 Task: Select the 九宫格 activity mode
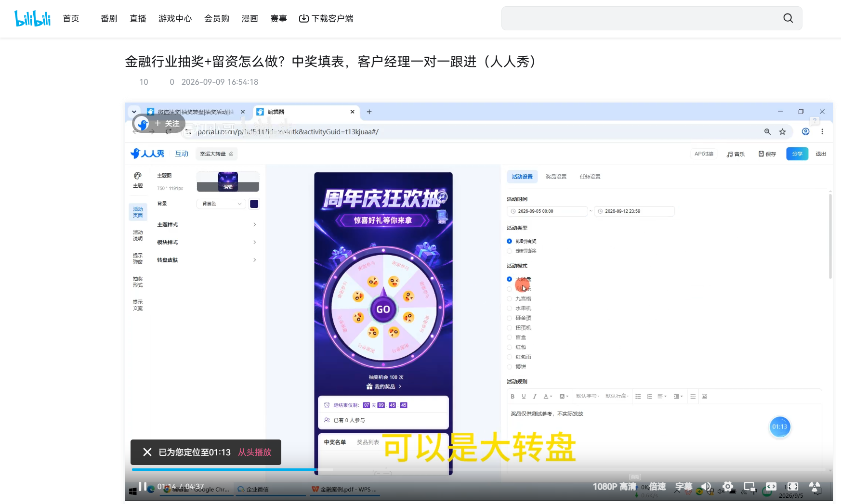click(x=519, y=299)
